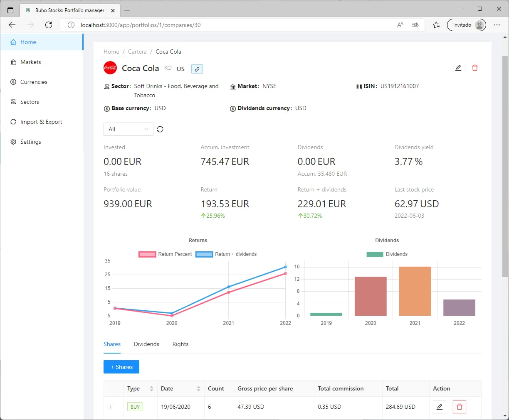Open Markets in the sidebar
This screenshot has height=420, width=509.
(42, 62)
